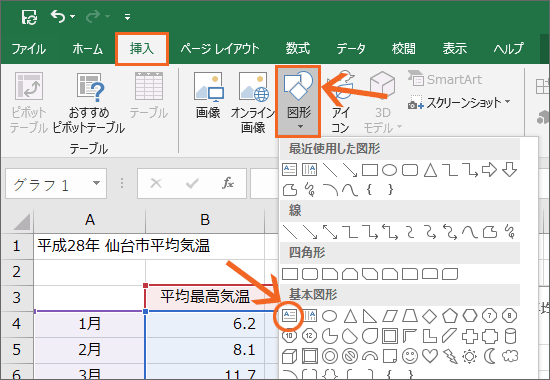Screen dimensions: 550x380
Task: Select the cell containing 1月
Action: [x=90, y=324]
